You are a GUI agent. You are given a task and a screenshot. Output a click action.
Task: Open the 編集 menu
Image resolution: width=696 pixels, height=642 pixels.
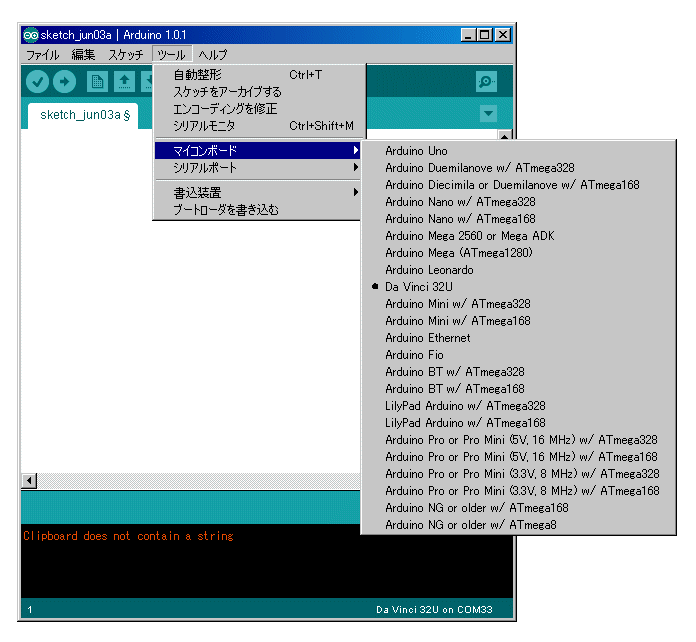coord(83,55)
